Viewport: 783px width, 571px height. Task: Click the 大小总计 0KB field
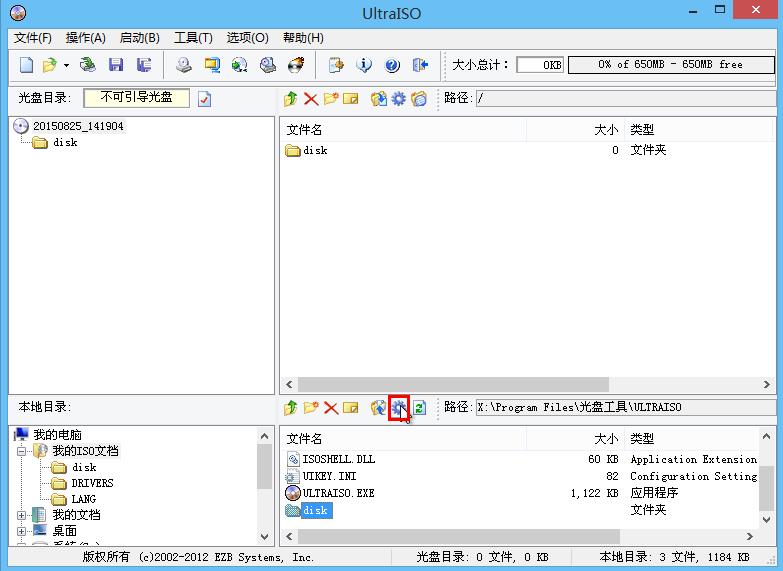540,65
